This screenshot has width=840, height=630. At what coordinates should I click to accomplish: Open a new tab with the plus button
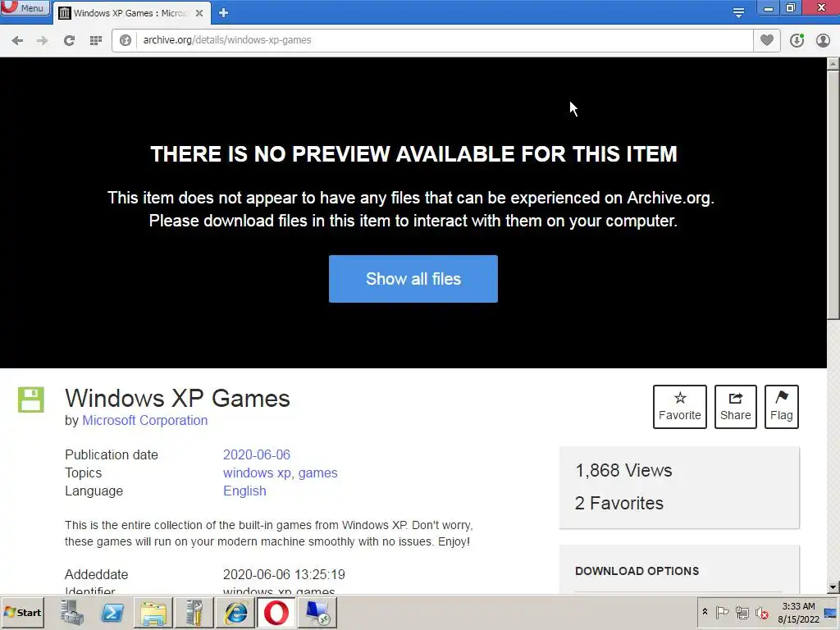(x=223, y=13)
